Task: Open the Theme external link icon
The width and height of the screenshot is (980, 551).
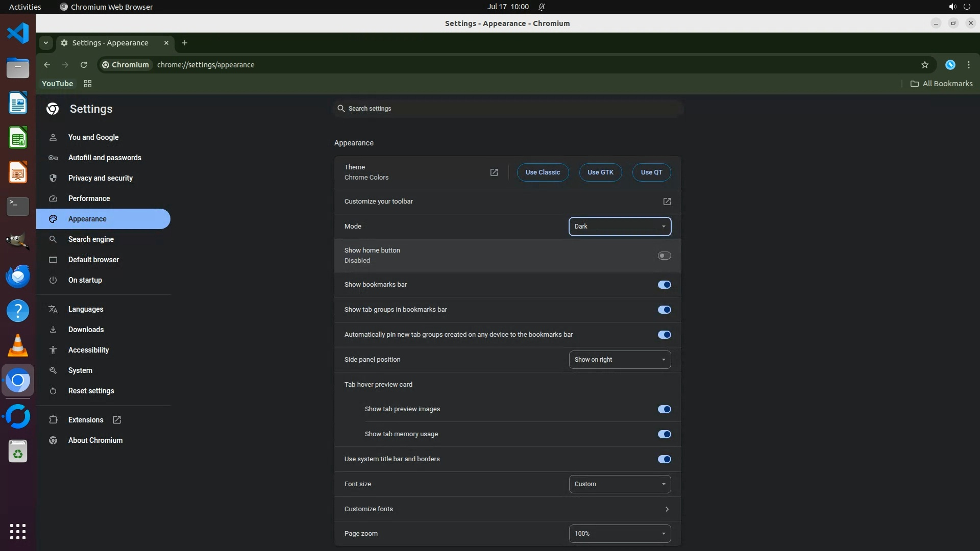Action: click(494, 172)
